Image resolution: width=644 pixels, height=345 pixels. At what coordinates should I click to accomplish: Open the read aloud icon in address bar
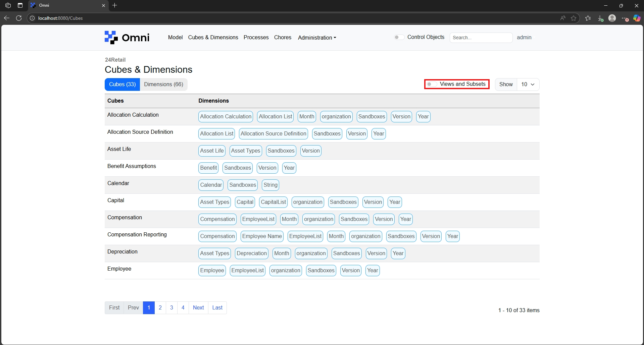563,18
